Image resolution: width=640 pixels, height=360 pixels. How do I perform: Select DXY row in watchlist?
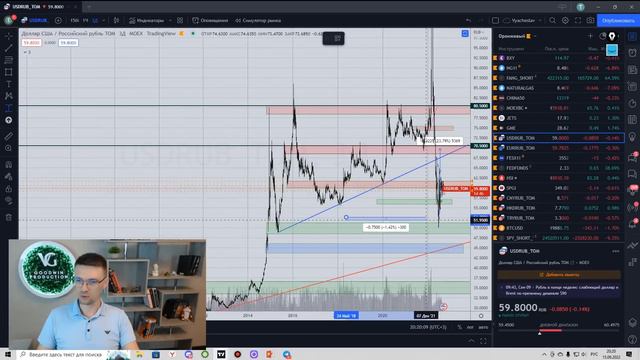559,58
